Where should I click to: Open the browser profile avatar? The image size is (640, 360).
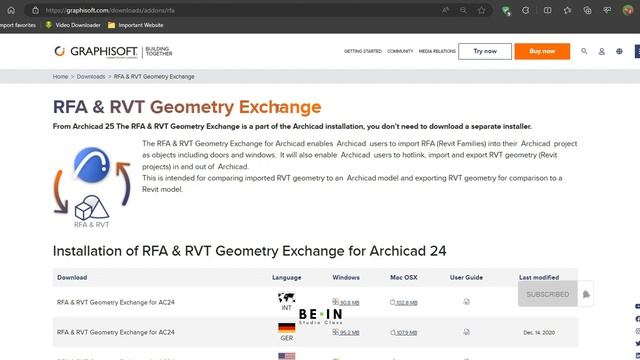click(x=628, y=10)
